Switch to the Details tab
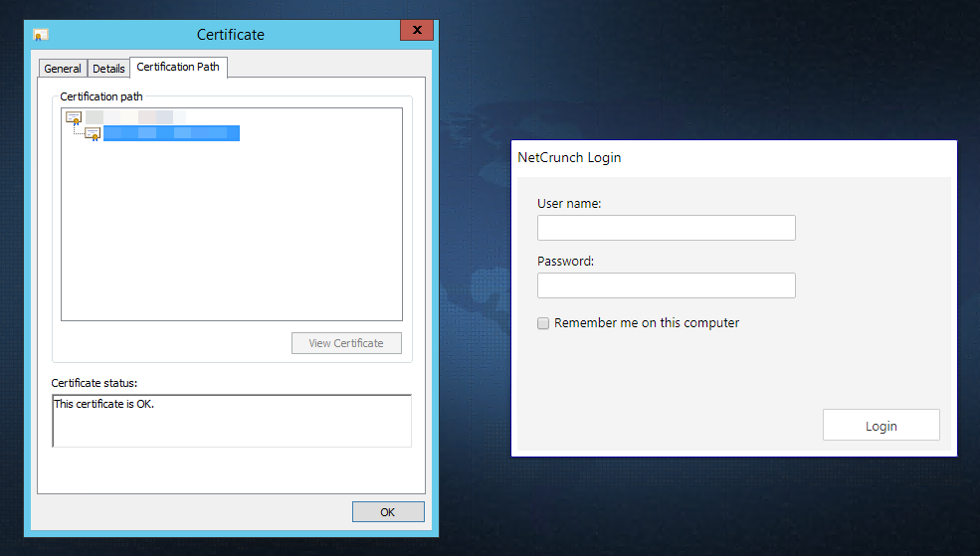 (x=108, y=69)
